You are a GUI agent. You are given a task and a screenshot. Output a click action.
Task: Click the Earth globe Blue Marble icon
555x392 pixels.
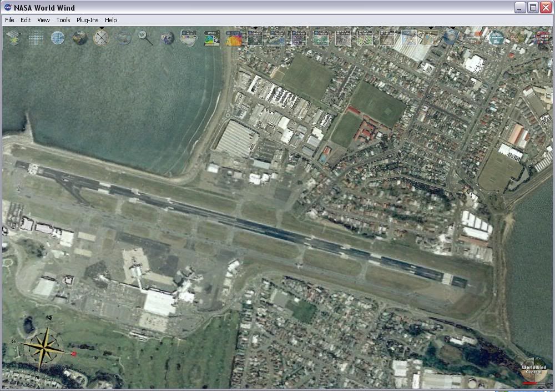pos(80,38)
